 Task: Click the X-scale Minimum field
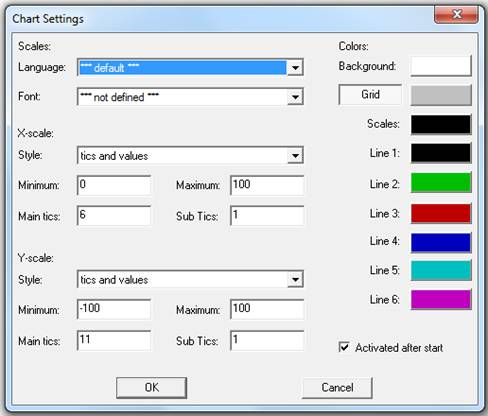point(114,185)
